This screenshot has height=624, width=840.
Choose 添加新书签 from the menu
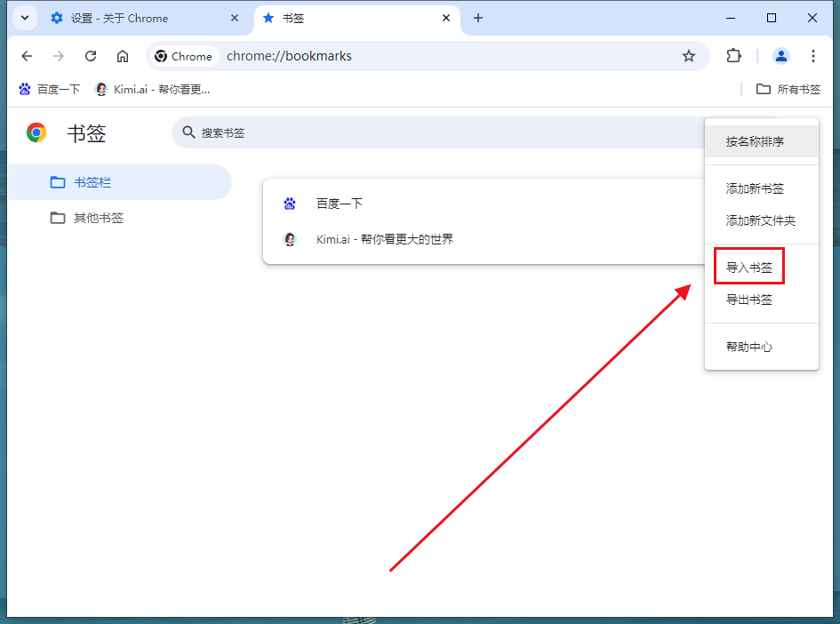[x=761, y=188]
